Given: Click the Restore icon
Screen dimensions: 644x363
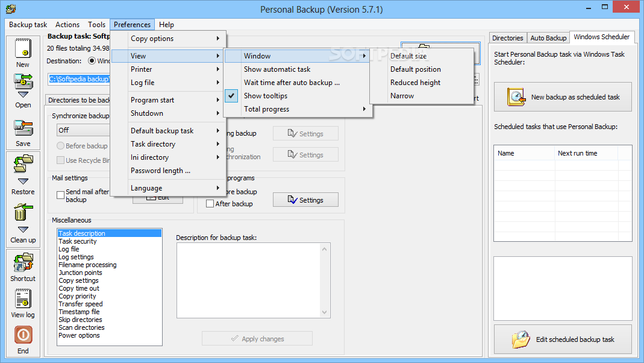Looking at the screenshot, I should coord(23,163).
